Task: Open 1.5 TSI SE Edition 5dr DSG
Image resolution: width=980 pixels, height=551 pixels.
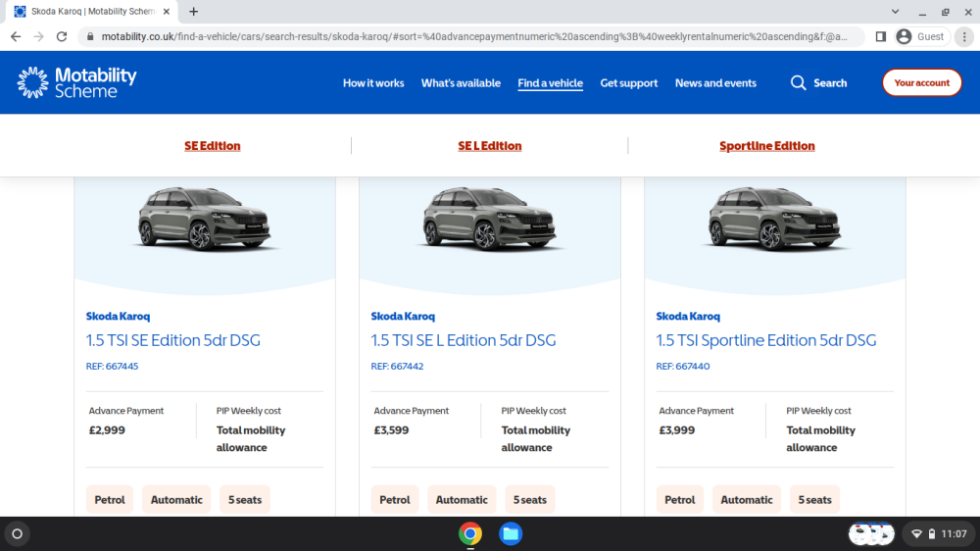Action: [x=173, y=340]
